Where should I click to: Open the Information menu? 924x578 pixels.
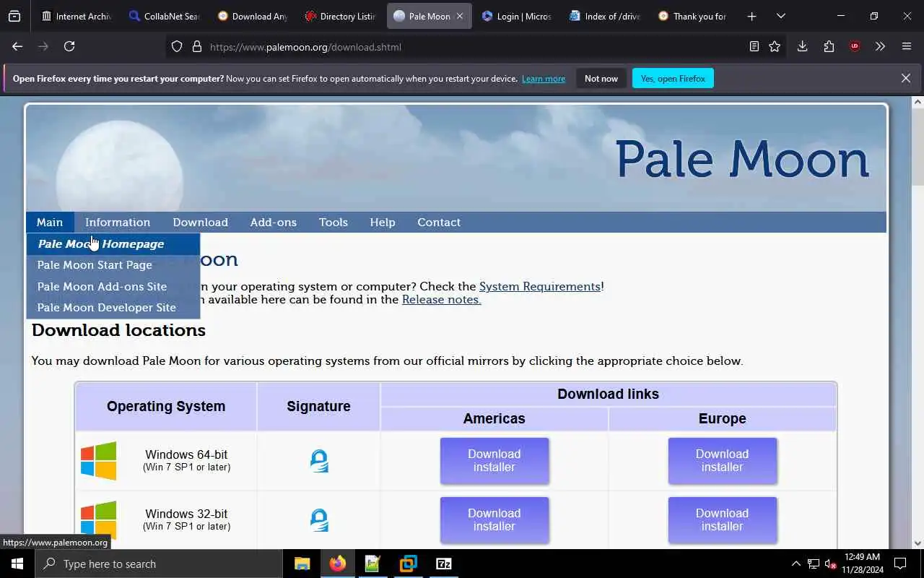point(118,222)
